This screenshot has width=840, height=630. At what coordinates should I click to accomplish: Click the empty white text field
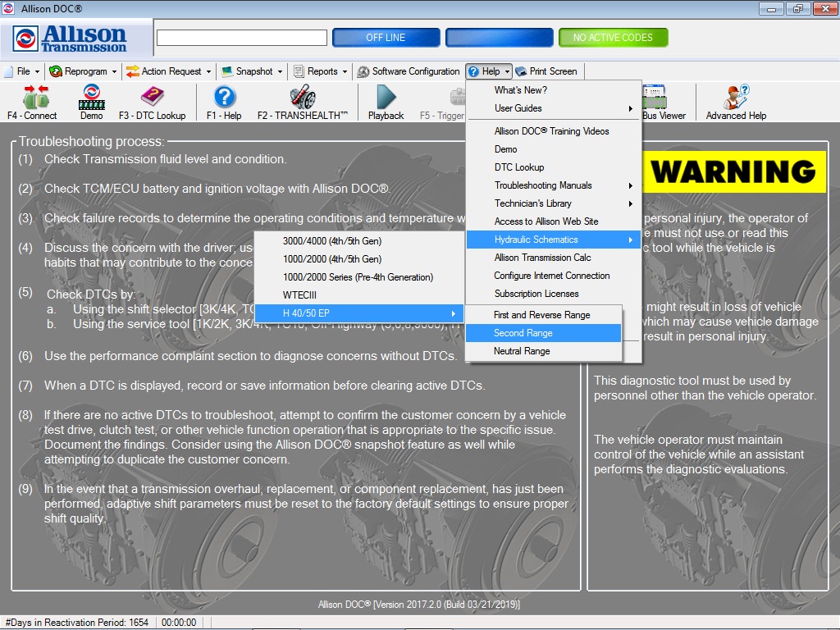tap(242, 38)
